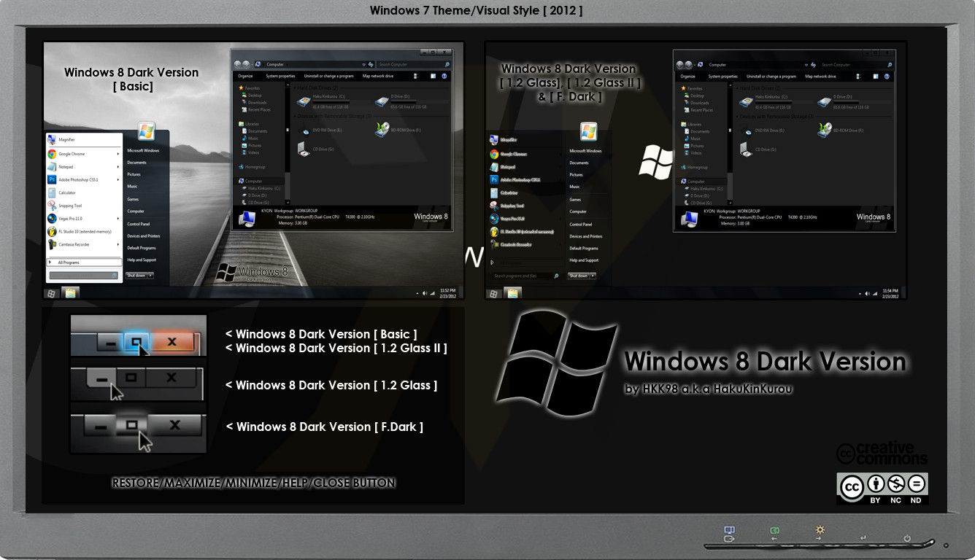
Task: Select Videos in the Glass window's navigation pane
Action: (693, 153)
